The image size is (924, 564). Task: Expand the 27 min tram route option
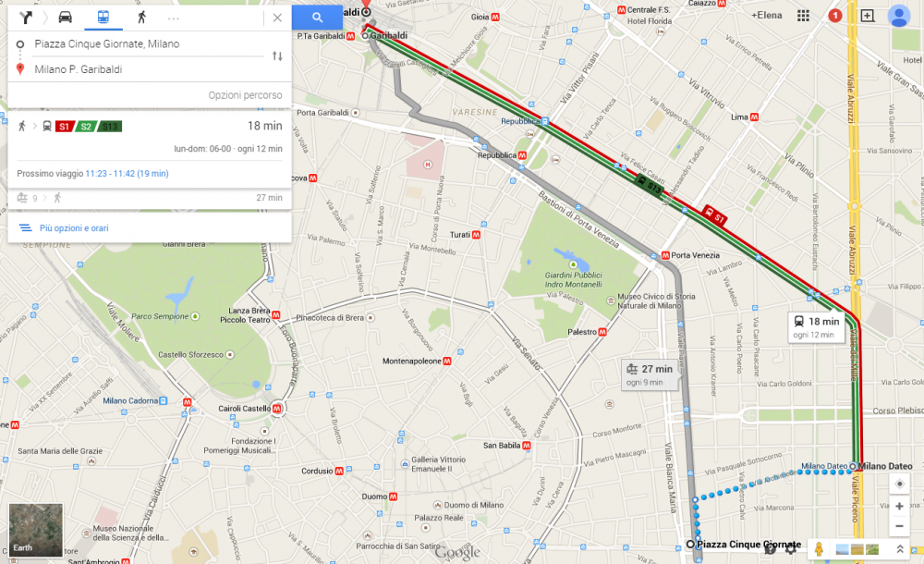coord(150,198)
